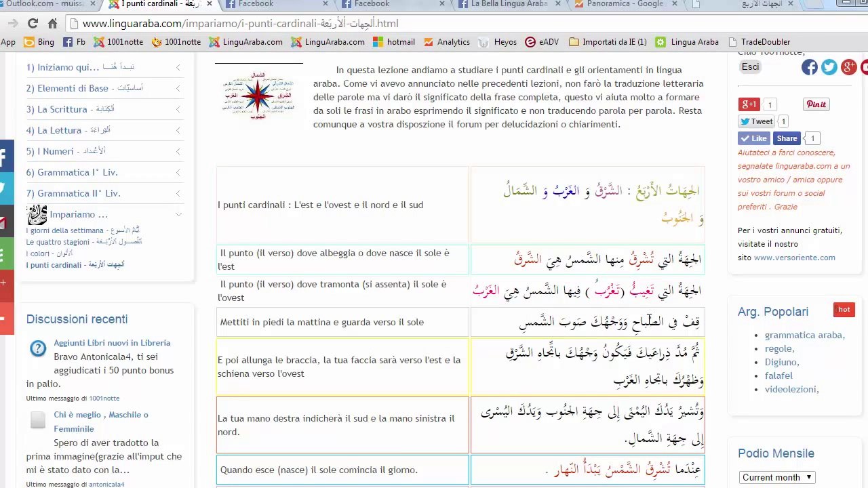Open antonicala4 user profile link
This screenshot has width=868, height=488.
(x=106, y=485)
